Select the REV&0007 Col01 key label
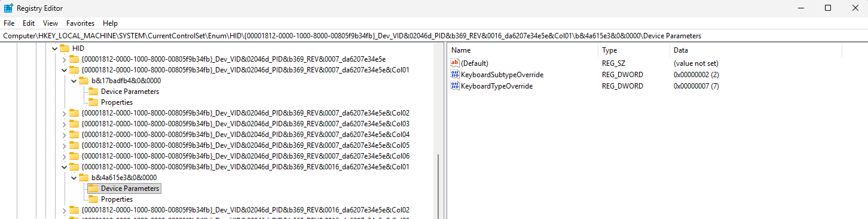This screenshot has width=868, height=219. pos(245,69)
